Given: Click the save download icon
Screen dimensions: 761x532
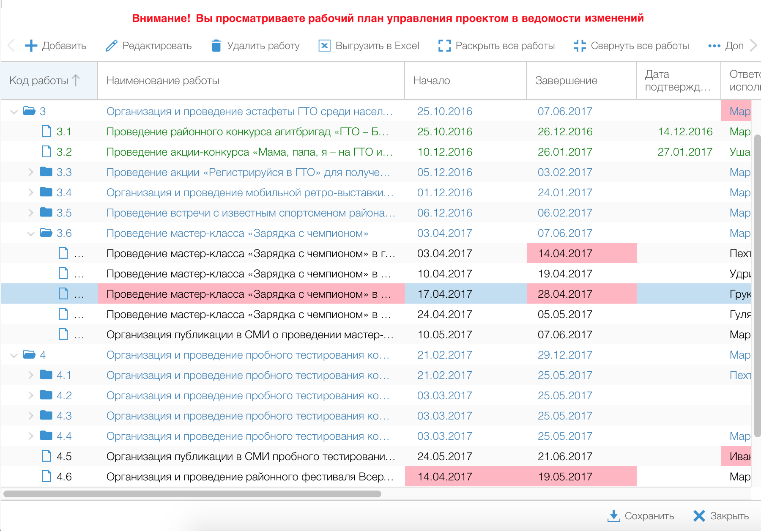Looking at the screenshot, I should pyautogui.click(x=613, y=516).
